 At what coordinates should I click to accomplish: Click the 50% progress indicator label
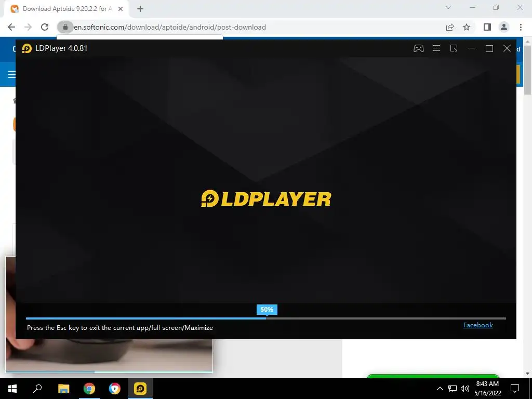tap(267, 310)
